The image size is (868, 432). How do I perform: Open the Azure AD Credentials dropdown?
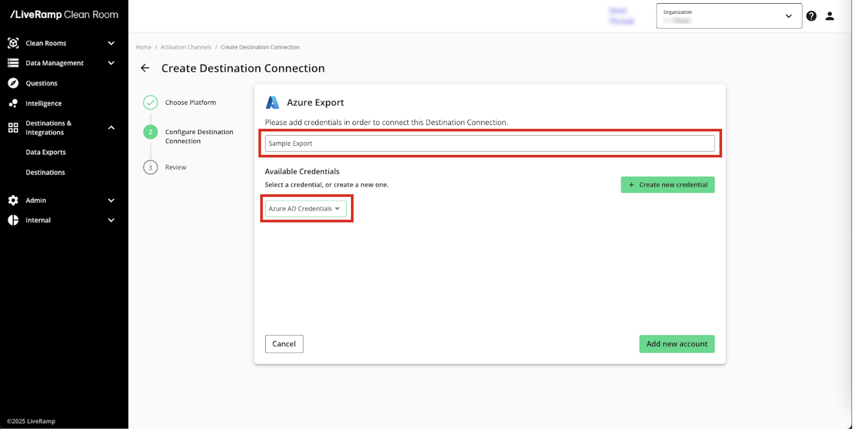tap(305, 209)
